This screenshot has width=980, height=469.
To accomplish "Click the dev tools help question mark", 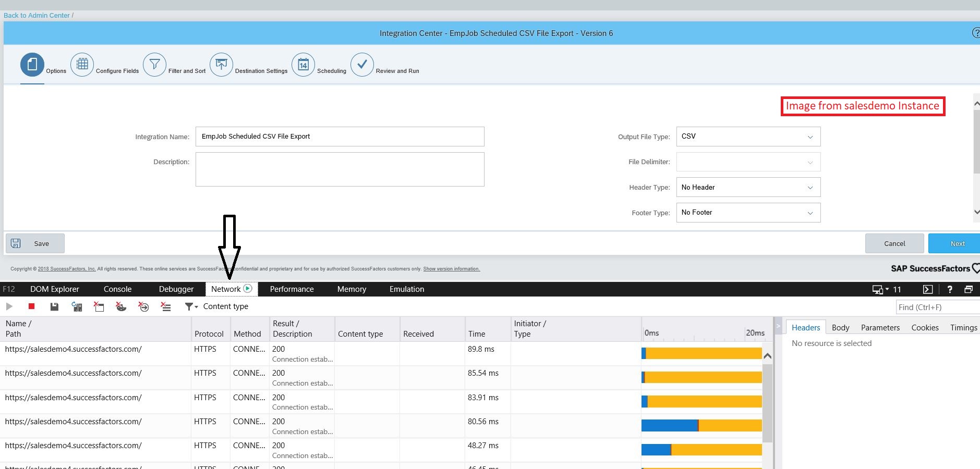I will coord(950,289).
